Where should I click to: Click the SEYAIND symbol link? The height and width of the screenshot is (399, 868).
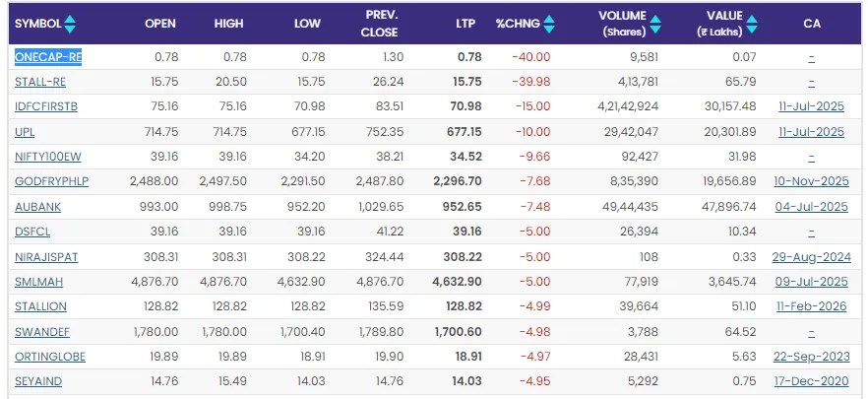[38, 381]
